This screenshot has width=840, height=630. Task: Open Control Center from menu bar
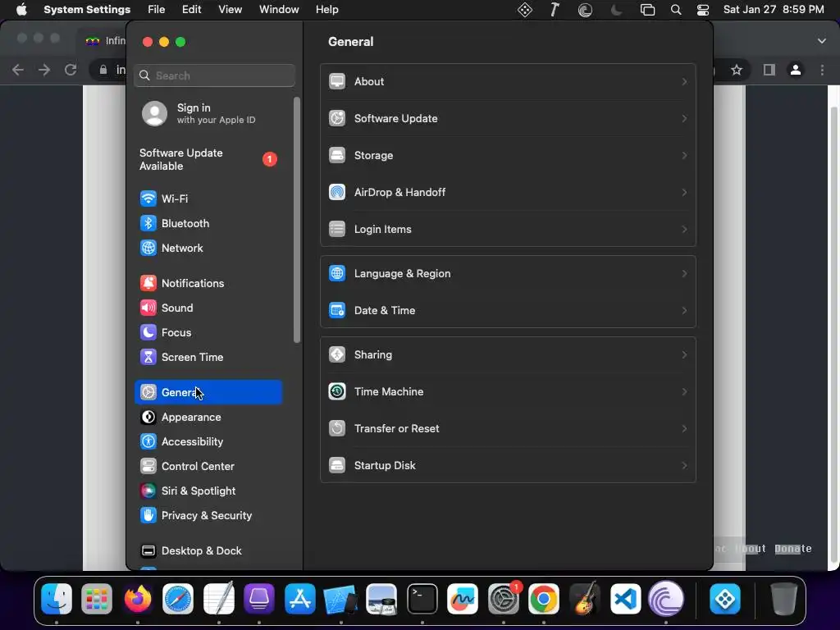coord(703,10)
